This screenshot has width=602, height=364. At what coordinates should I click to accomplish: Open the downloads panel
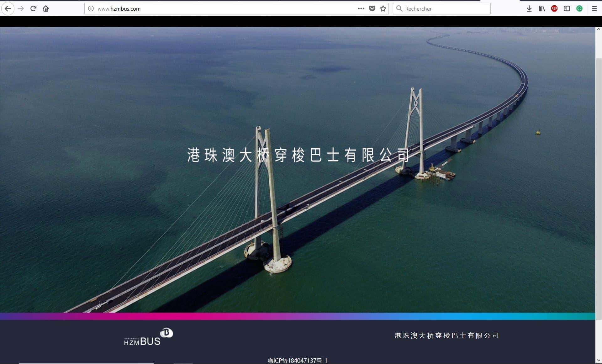[x=529, y=8]
